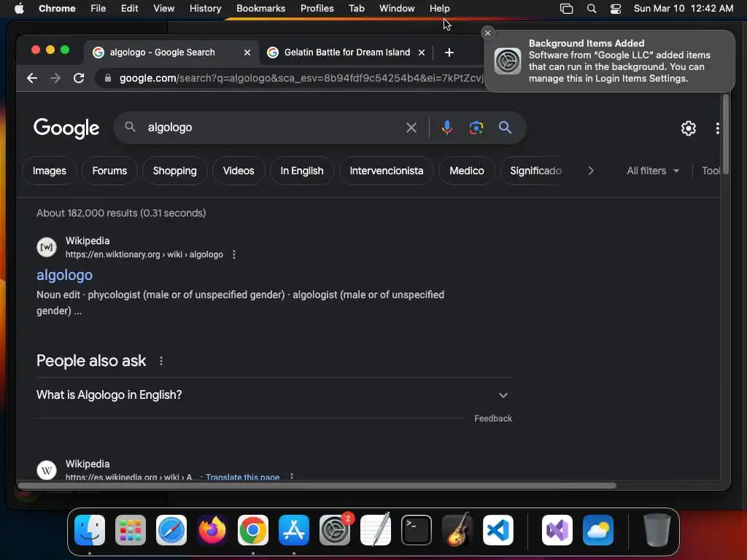Click the Chrome forward arrow button
The height and width of the screenshot is (560, 747).
[55, 78]
